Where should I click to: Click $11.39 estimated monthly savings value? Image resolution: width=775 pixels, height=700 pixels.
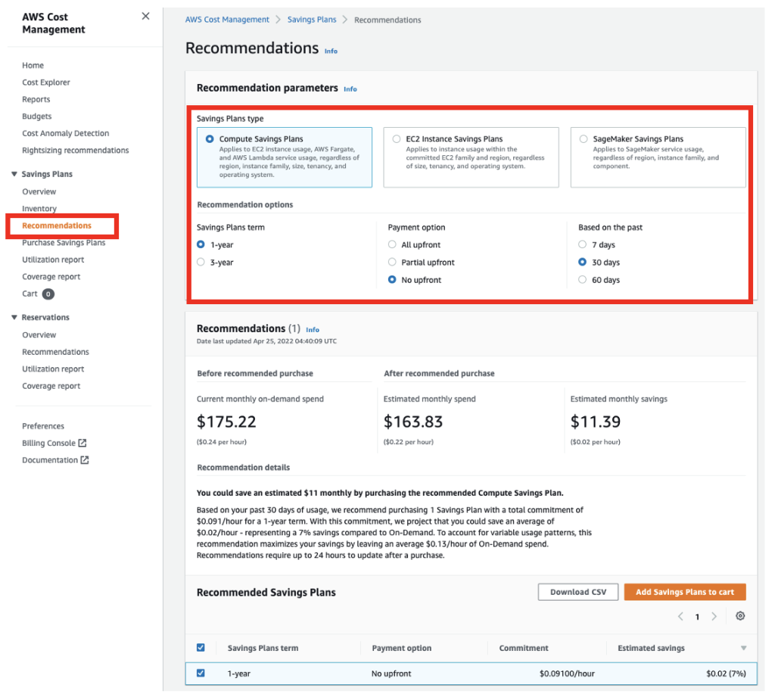(x=596, y=422)
